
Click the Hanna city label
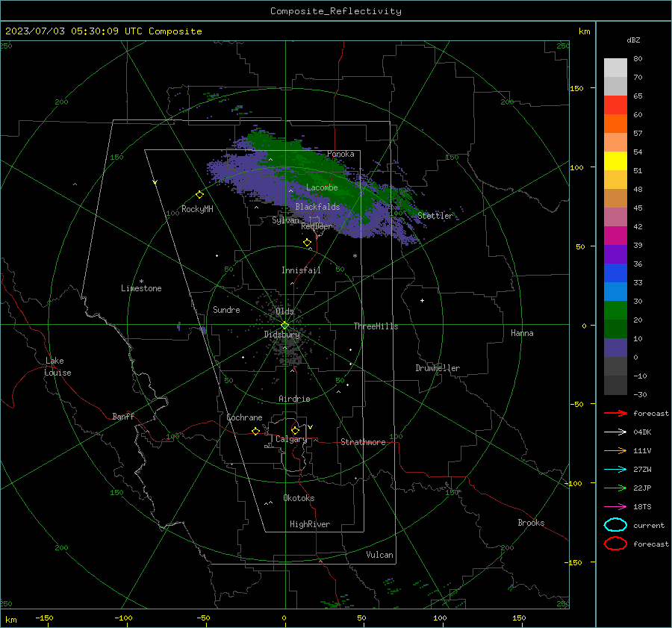click(522, 333)
